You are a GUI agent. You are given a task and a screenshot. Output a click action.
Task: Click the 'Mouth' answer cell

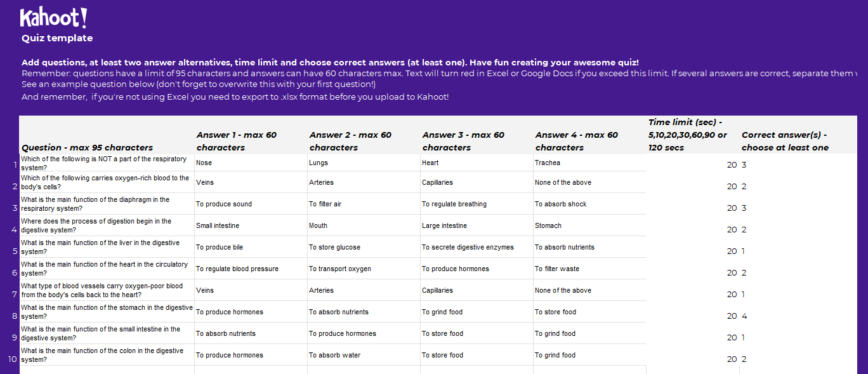pyautogui.click(x=364, y=225)
